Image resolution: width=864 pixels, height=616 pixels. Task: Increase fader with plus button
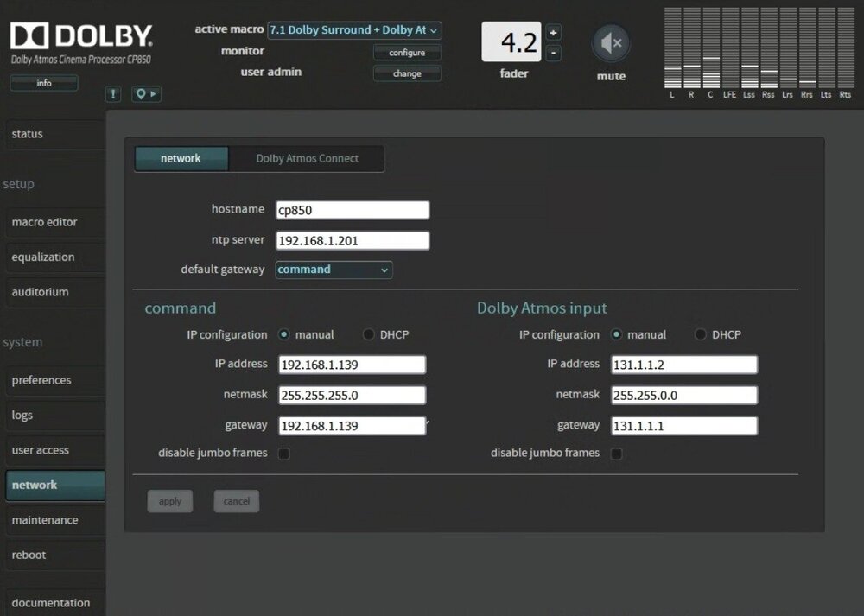554,33
